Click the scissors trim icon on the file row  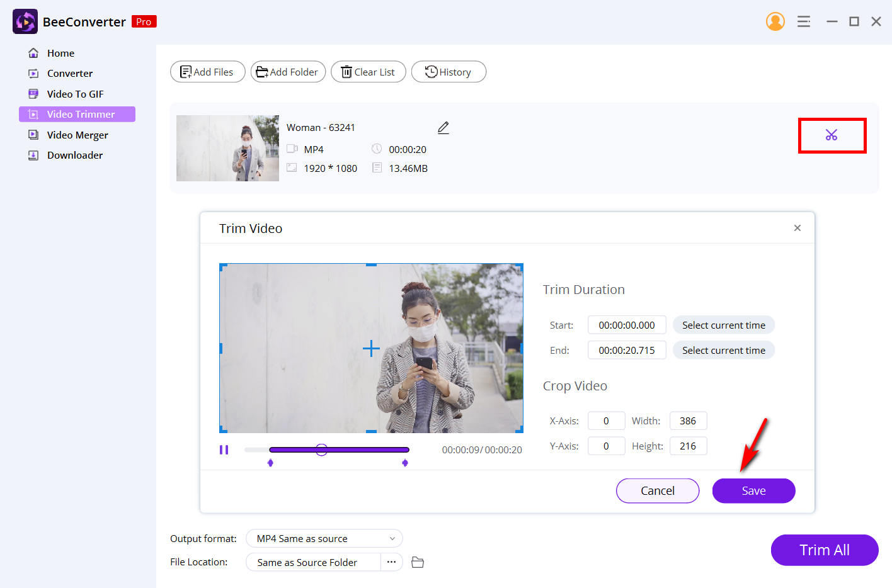tap(832, 135)
